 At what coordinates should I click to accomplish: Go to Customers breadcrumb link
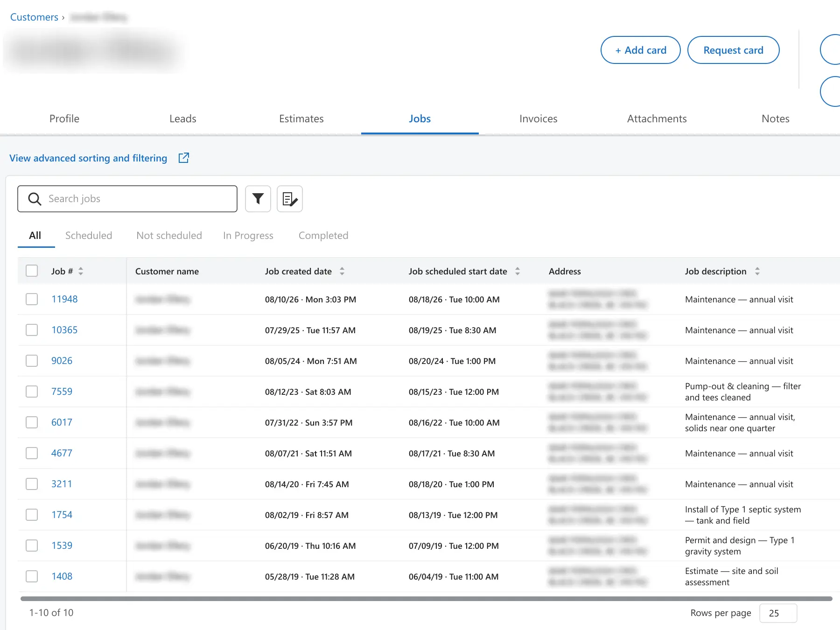point(34,17)
